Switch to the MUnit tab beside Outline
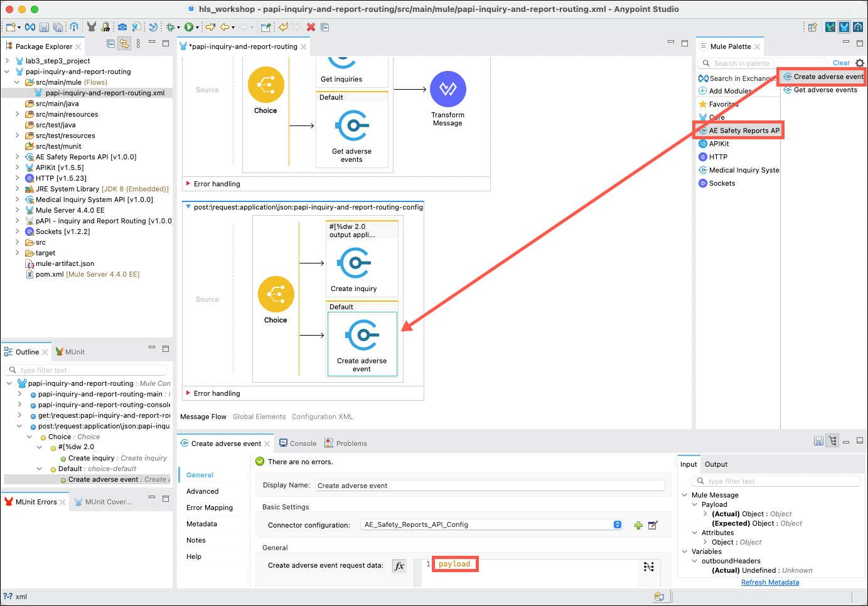868x606 pixels. click(70, 352)
